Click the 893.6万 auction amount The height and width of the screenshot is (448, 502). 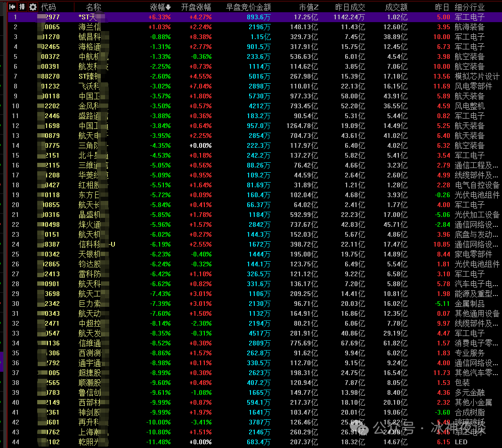coord(259,17)
